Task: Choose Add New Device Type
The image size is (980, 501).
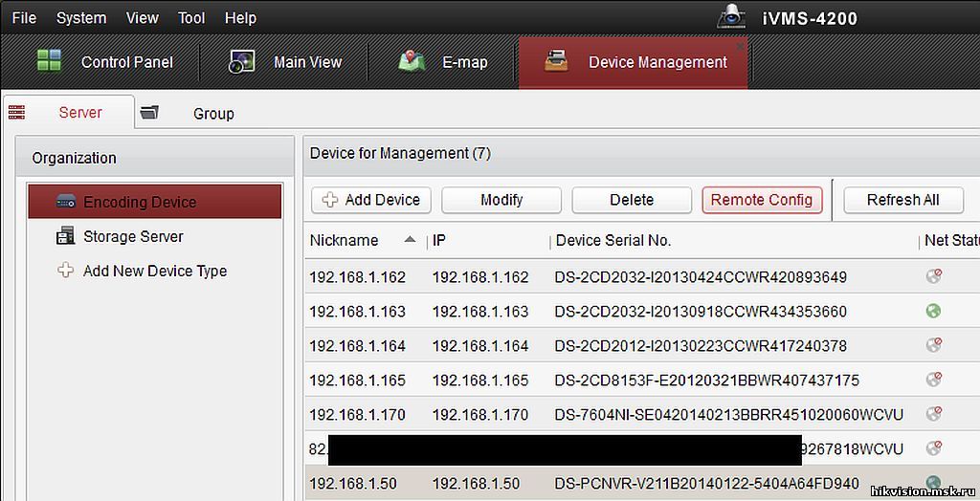Action: coord(155,272)
